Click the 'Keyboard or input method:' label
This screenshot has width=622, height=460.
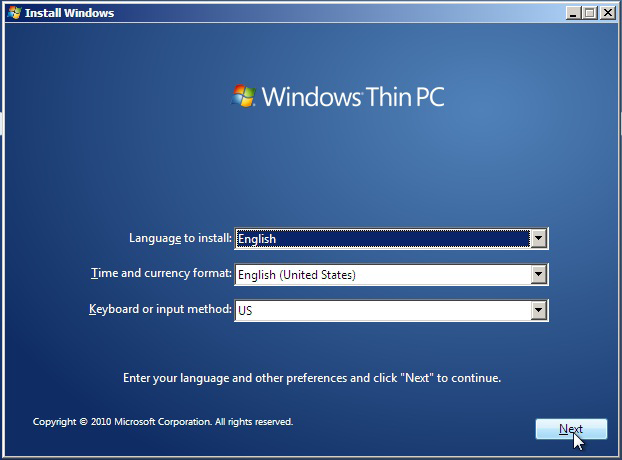click(160, 309)
